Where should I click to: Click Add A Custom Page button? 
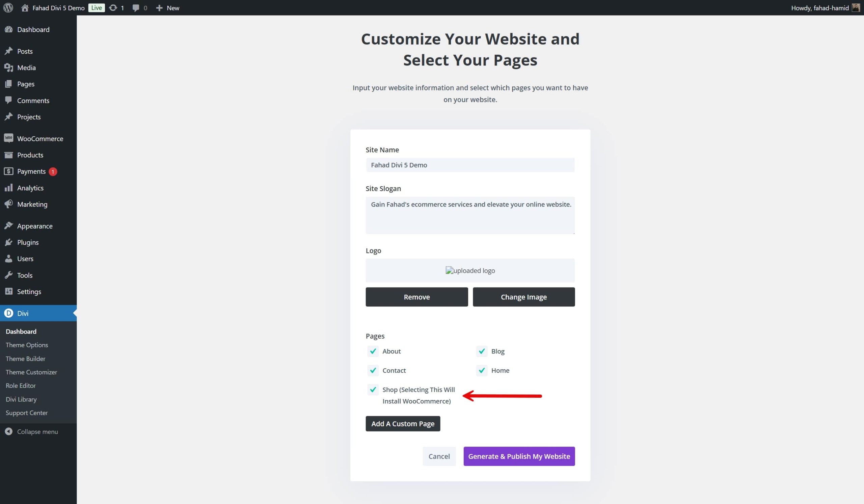(x=403, y=424)
